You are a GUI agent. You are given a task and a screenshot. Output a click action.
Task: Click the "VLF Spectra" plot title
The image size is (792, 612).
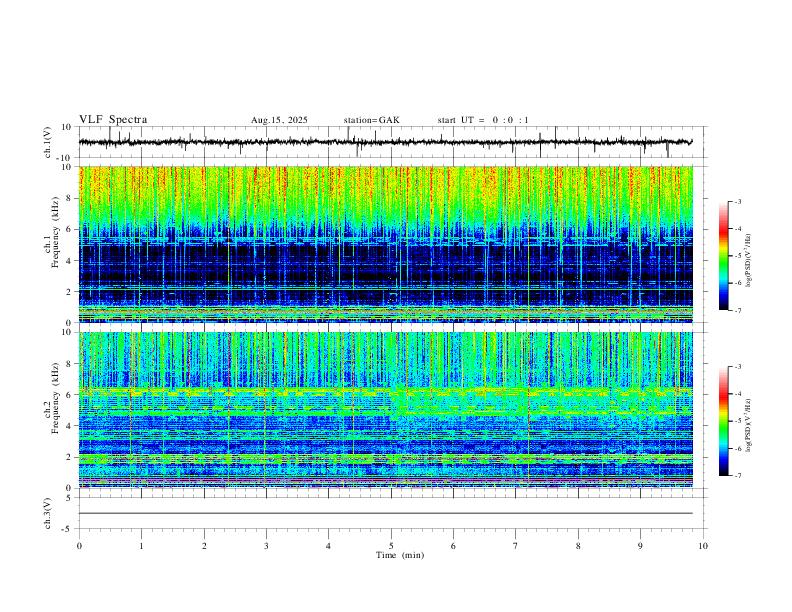113,120
